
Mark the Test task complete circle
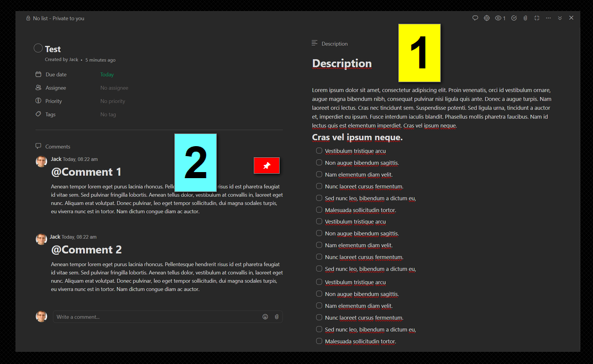(38, 48)
